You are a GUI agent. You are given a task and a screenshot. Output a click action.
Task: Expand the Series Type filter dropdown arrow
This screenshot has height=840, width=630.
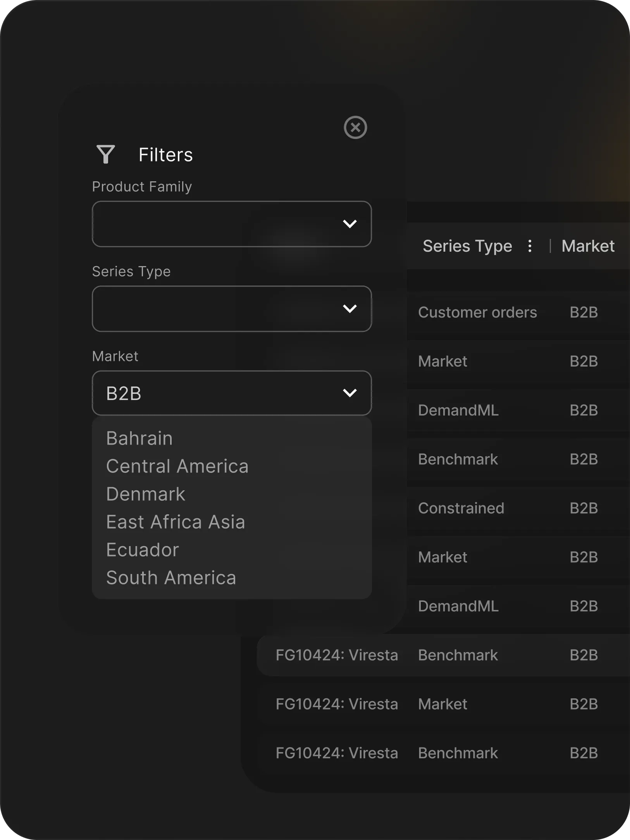(349, 309)
